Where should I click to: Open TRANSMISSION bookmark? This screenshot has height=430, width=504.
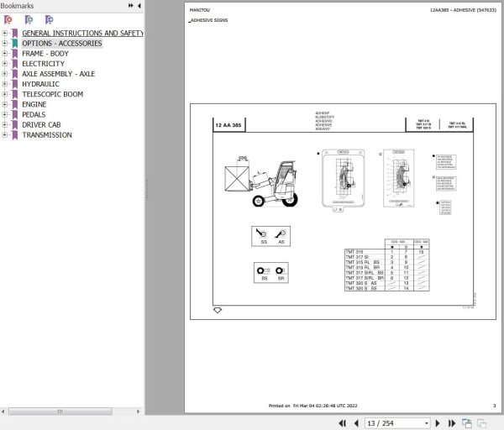pos(47,135)
